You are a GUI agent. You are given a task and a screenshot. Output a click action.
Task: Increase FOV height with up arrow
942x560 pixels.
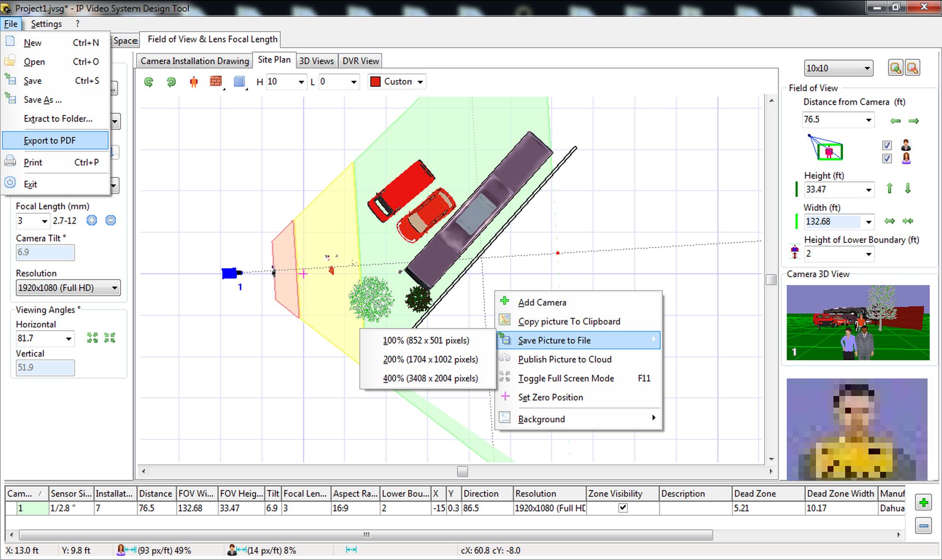pyautogui.click(x=889, y=189)
